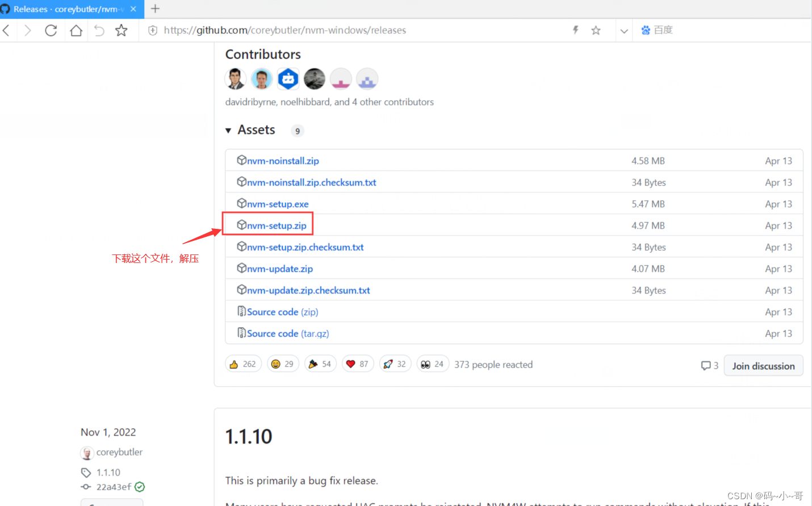Viewport: 812px width, 506px height.
Task: Click the Contributors heading
Action: (x=263, y=55)
